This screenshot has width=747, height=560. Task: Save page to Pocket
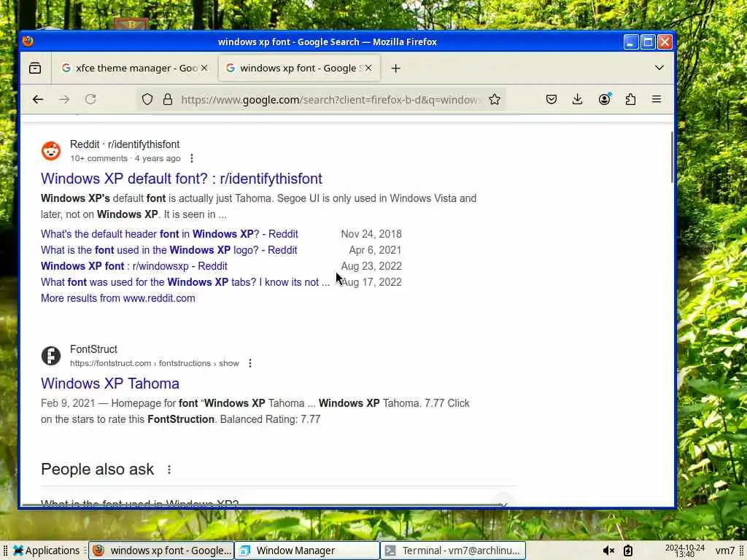[x=551, y=99]
